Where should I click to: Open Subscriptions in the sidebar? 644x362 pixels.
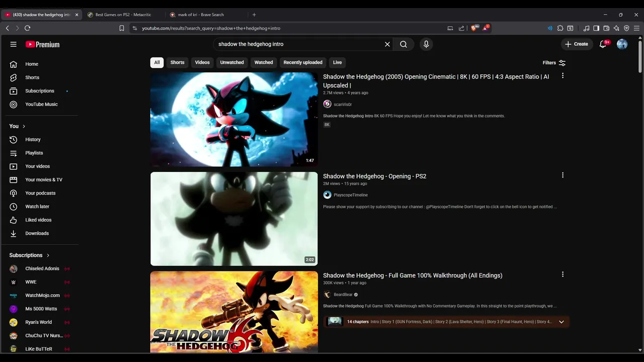tap(40, 91)
